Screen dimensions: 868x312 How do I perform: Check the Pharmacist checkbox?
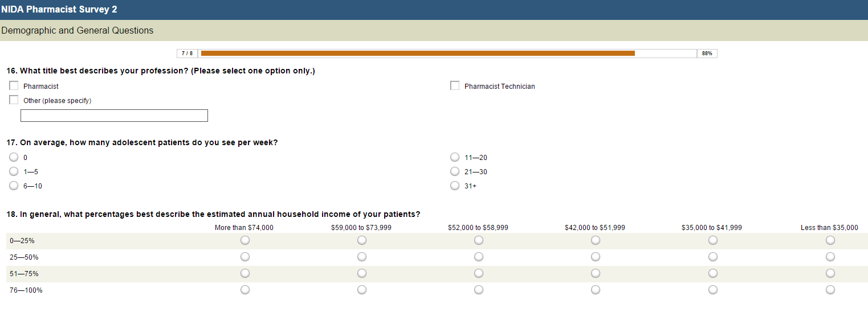14,86
